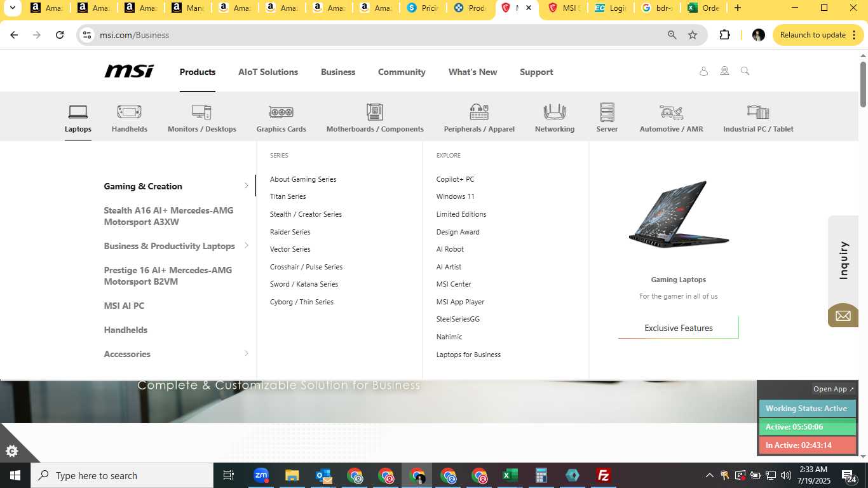Open Outlook from the taskbar
868x488 pixels.
pos(323,475)
